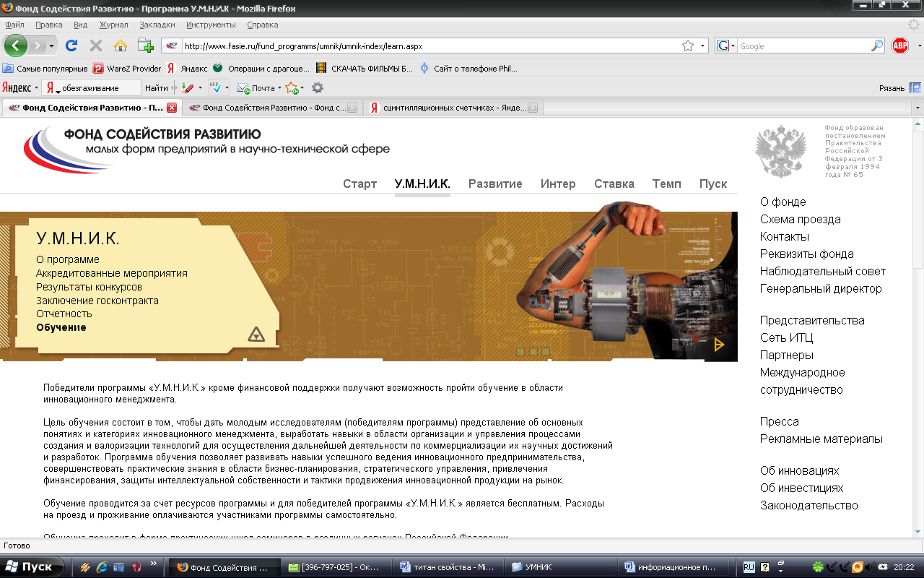Open the Развитие program section
Screen dimensions: 924x578
(x=495, y=184)
